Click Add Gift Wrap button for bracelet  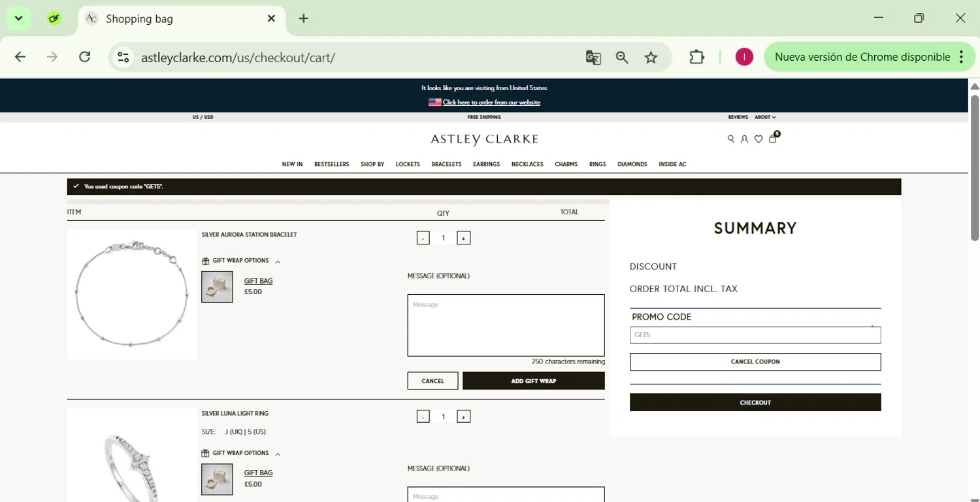(534, 381)
